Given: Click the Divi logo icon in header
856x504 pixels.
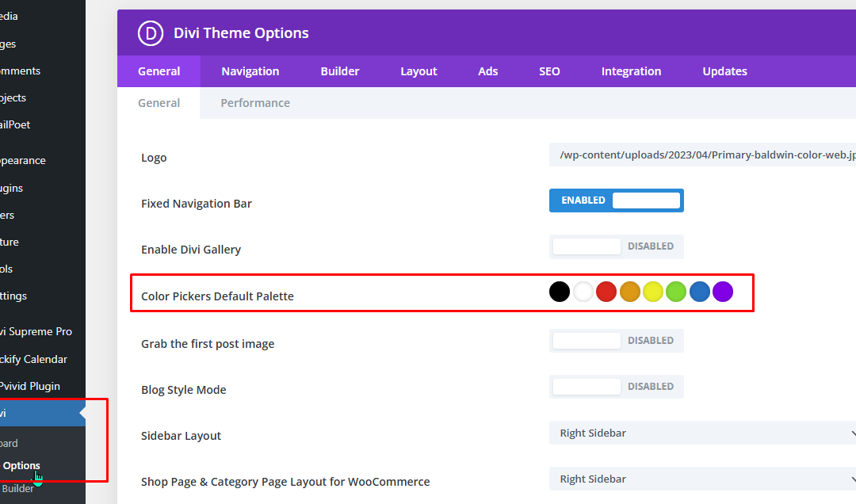Looking at the screenshot, I should (151, 32).
